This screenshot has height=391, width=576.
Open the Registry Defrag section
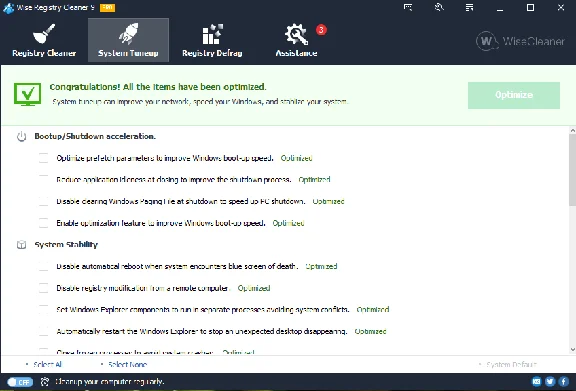[x=212, y=40]
